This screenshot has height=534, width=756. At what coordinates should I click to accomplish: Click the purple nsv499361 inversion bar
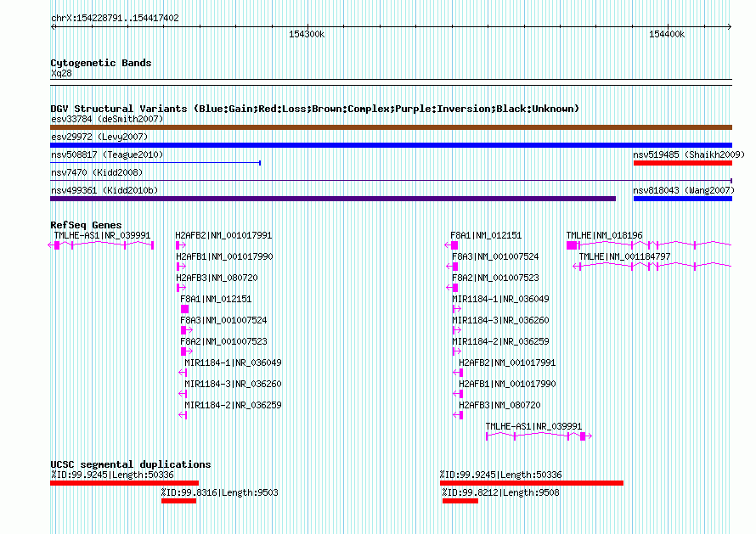click(333, 199)
